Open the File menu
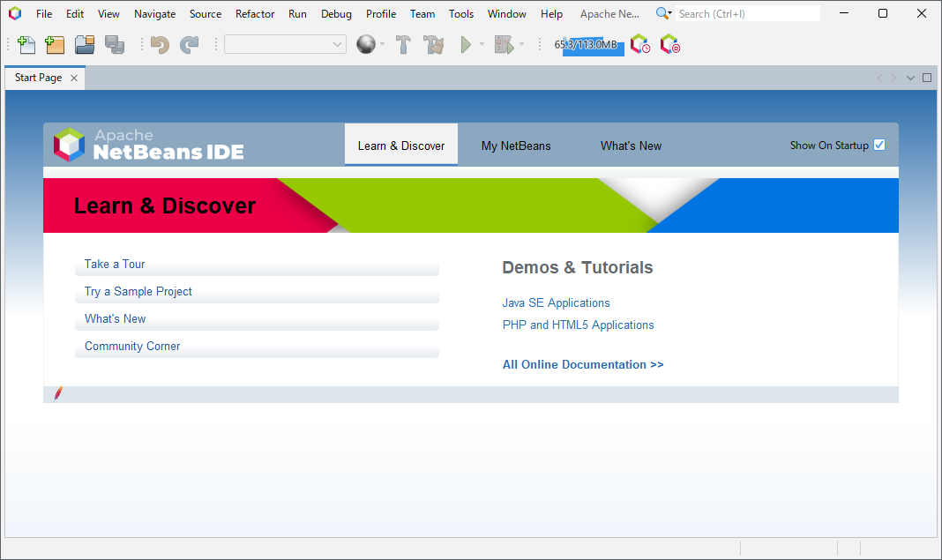The width and height of the screenshot is (942, 560). click(x=44, y=14)
